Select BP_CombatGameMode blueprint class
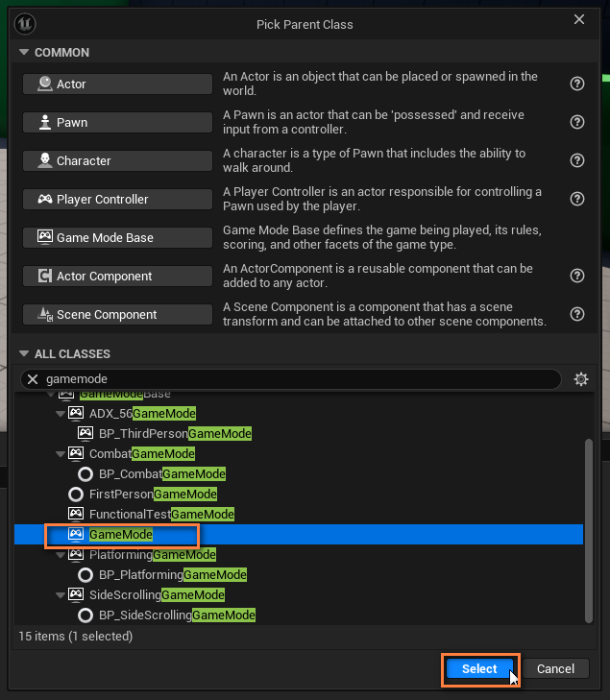The image size is (610, 700). (x=162, y=473)
